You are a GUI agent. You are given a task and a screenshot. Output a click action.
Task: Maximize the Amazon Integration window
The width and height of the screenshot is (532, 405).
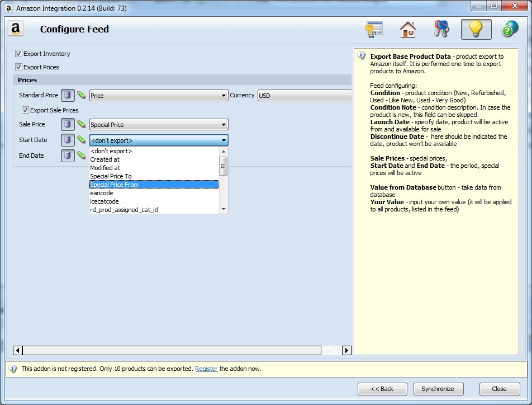click(x=494, y=6)
